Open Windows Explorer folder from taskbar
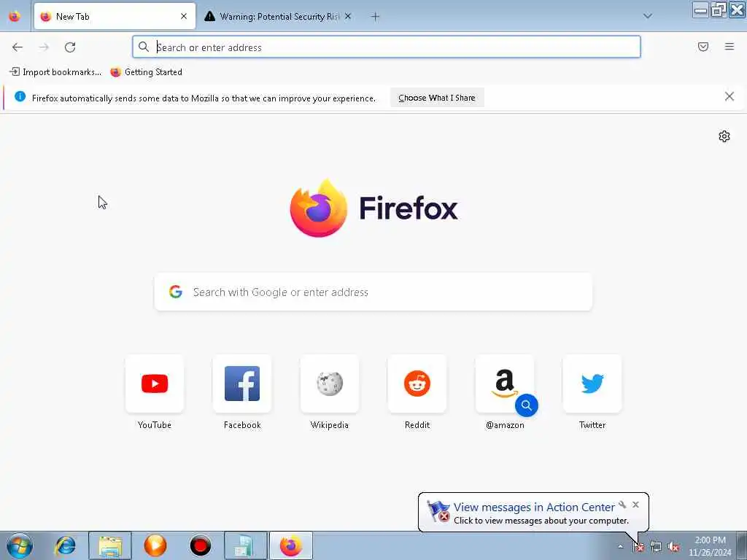Image resolution: width=747 pixels, height=560 pixels. coord(110,545)
